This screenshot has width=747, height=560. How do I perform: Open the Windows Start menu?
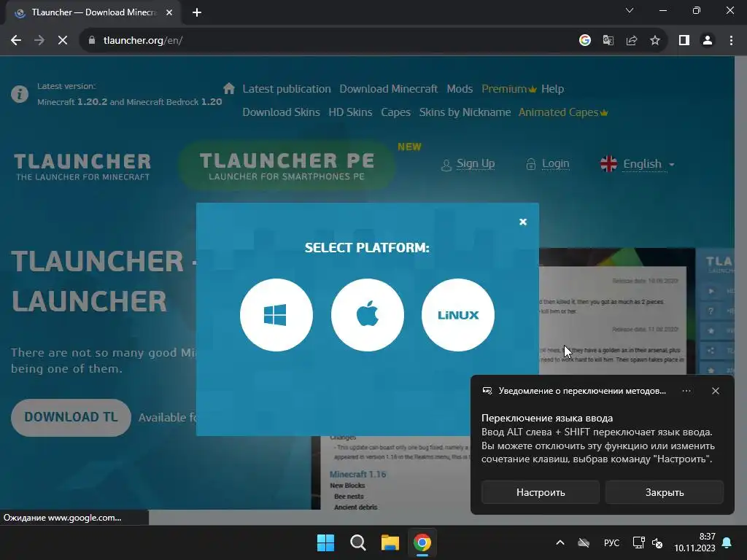coord(326,542)
